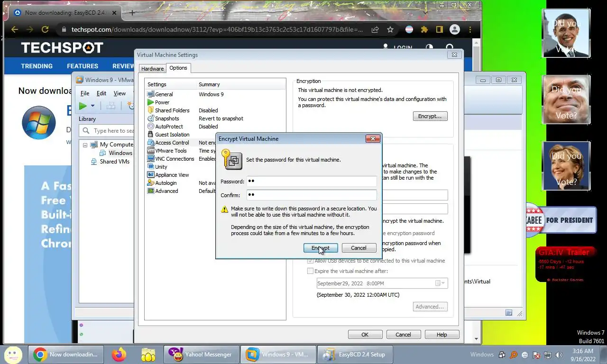Click the volume speaker tray icon
This screenshot has height=364, width=607.
click(x=560, y=355)
